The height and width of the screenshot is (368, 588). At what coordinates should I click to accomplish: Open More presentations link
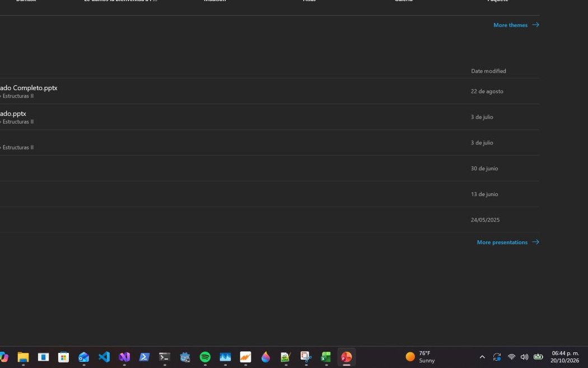[x=508, y=243]
